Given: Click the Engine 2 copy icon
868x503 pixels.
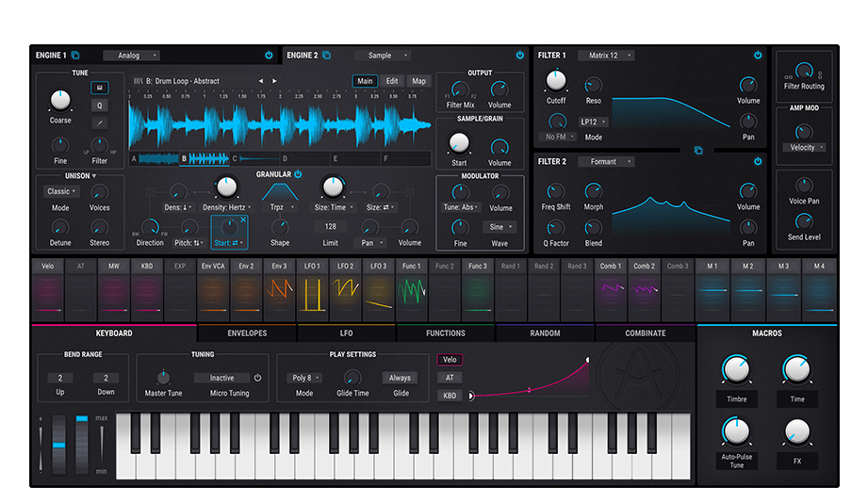Looking at the screenshot, I should pyautogui.click(x=327, y=56).
